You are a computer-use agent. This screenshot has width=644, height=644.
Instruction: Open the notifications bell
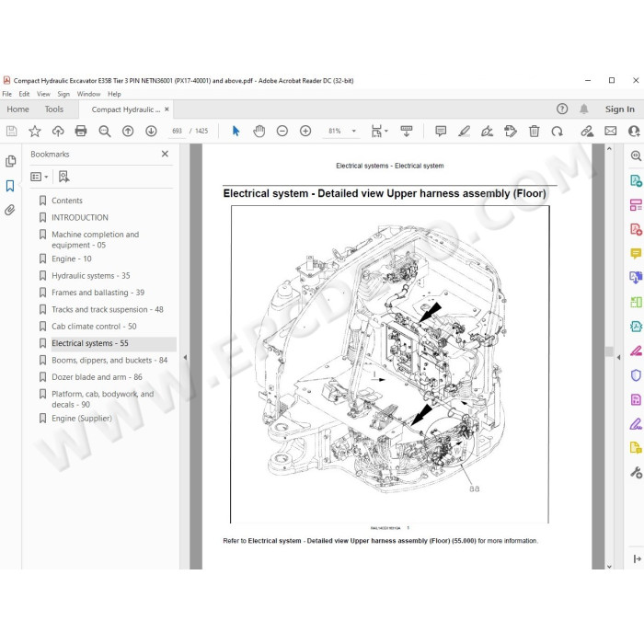(583, 109)
